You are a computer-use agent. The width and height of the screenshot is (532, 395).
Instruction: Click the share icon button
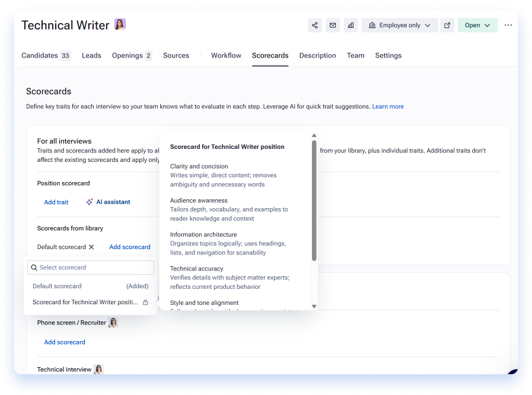[x=314, y=25]
